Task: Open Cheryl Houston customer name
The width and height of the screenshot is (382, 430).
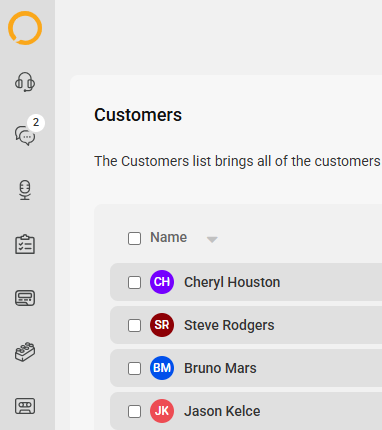Action: 232,282
